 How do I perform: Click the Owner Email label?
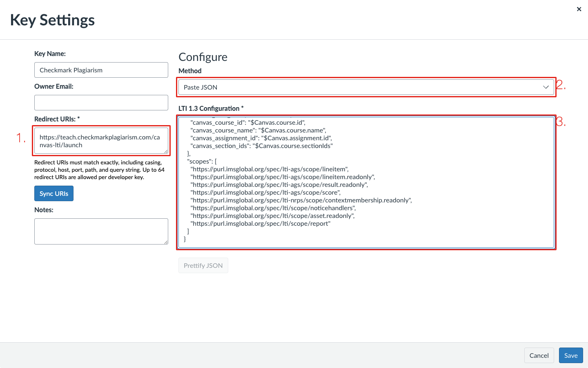pyautogui.click(x=54, y=86)
